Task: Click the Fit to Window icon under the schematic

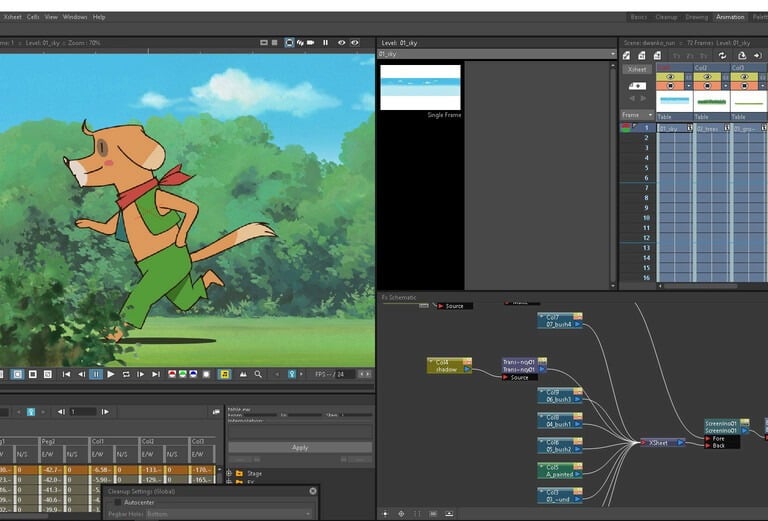Action: (386, 513)
